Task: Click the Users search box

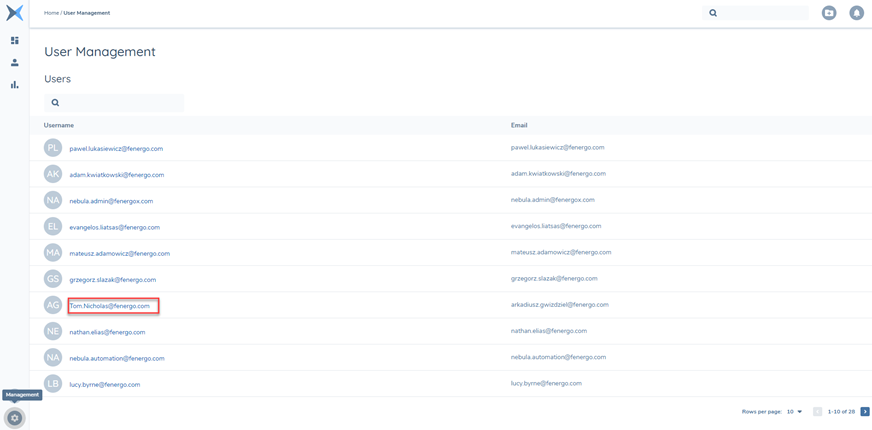Action: 120,102
